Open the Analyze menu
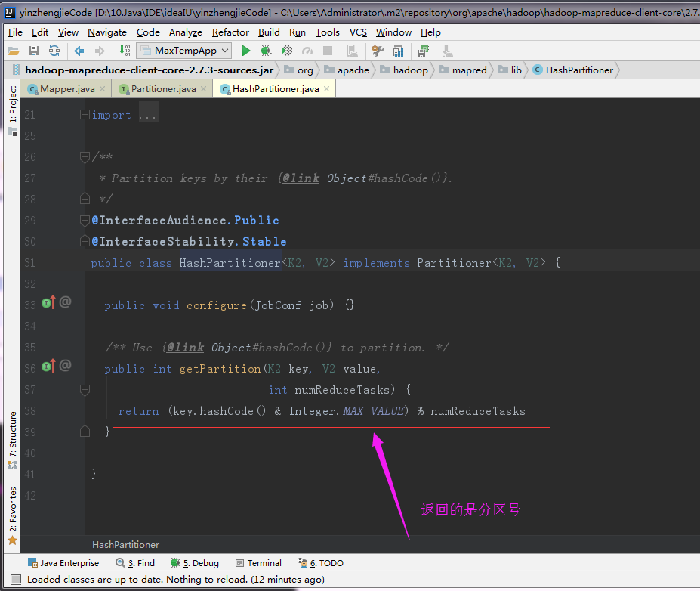The image size is (700, 591). pos(185,32)
